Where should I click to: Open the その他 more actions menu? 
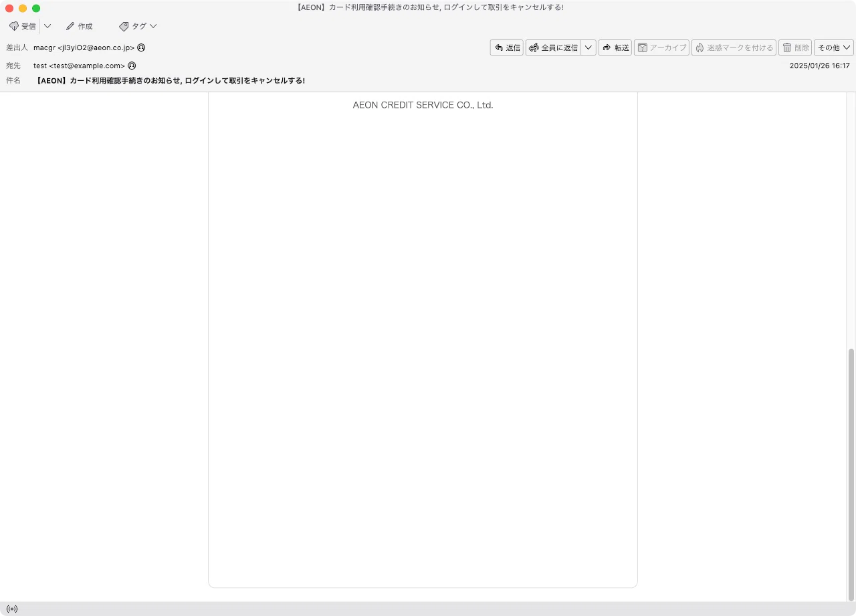coord(834,47)
